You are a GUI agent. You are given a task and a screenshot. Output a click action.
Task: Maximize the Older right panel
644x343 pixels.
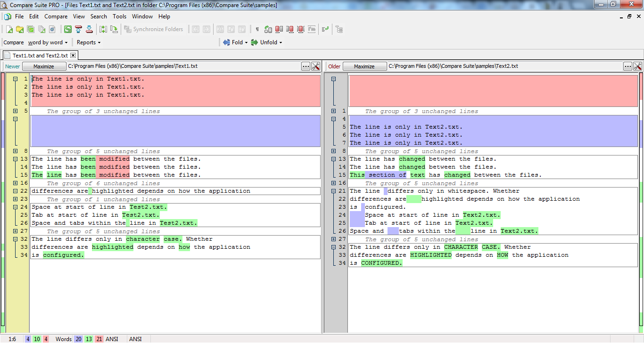pyautogui.click(x=364, y=66)
